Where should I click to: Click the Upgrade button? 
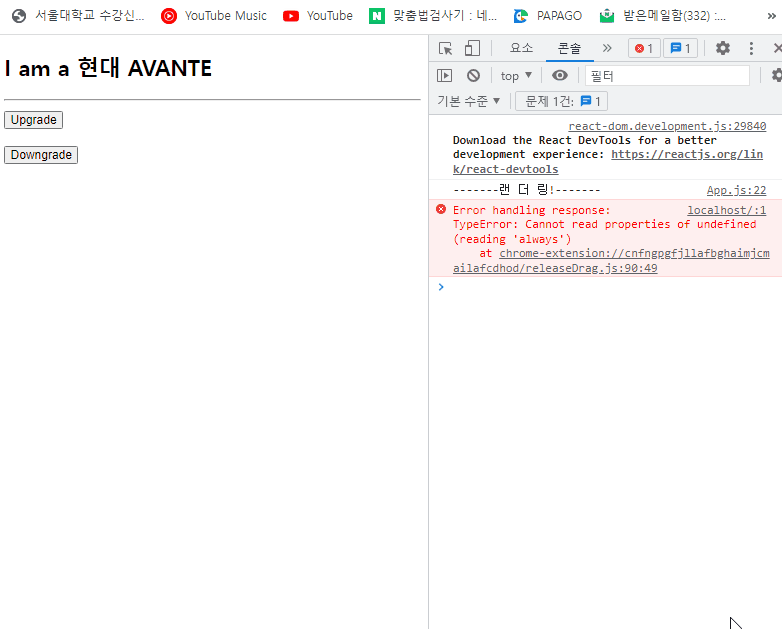33,120
